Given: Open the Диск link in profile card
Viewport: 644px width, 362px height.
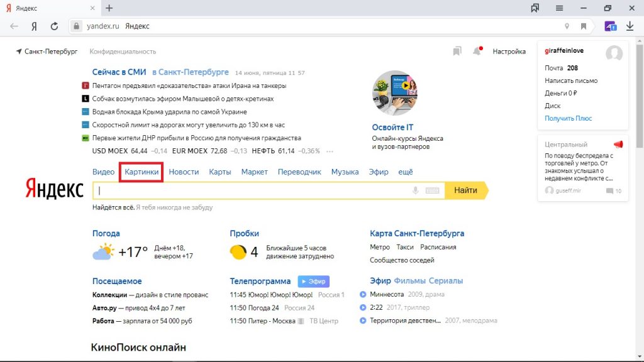Looking at the screenshot, I should click(x=552, y=106).
